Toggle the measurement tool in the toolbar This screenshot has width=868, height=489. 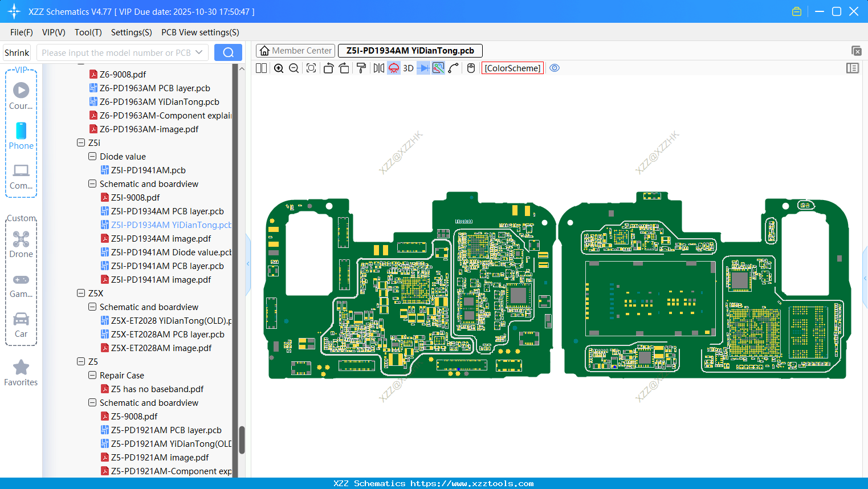(x=438, y=68)
